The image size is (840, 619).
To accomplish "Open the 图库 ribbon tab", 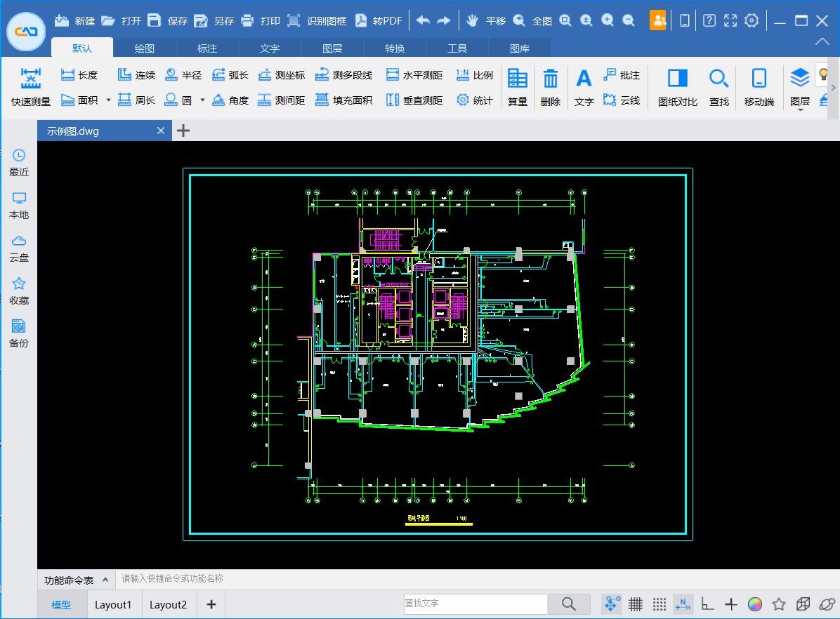I will [x=520, y=48].
